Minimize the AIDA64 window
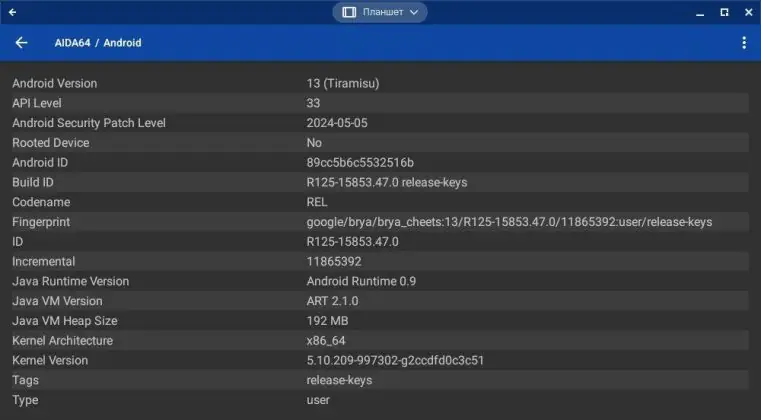This screenshot has height=420, width=761. click(700, 13)
